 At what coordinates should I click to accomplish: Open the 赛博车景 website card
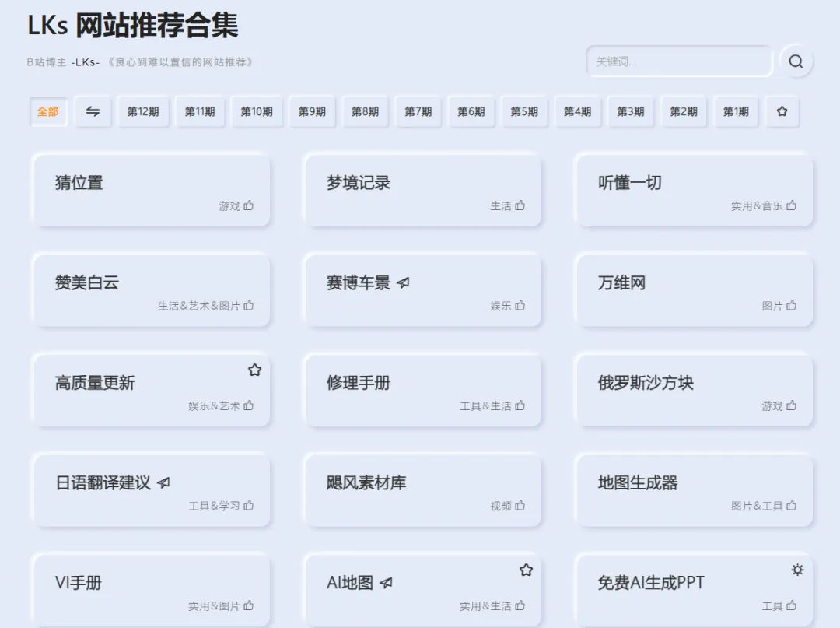pyautogui.click(x=423, y=291)
